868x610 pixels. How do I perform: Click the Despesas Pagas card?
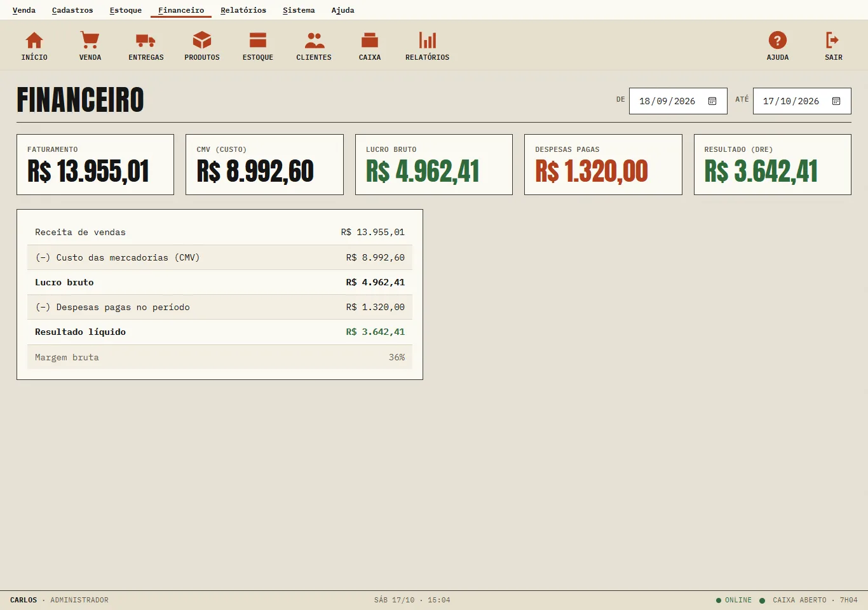coord(603,165)
